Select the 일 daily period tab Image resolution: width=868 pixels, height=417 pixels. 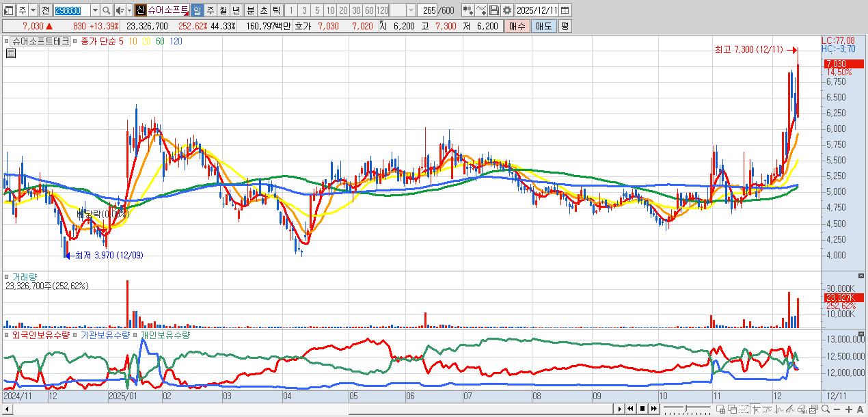coord(198,10)
